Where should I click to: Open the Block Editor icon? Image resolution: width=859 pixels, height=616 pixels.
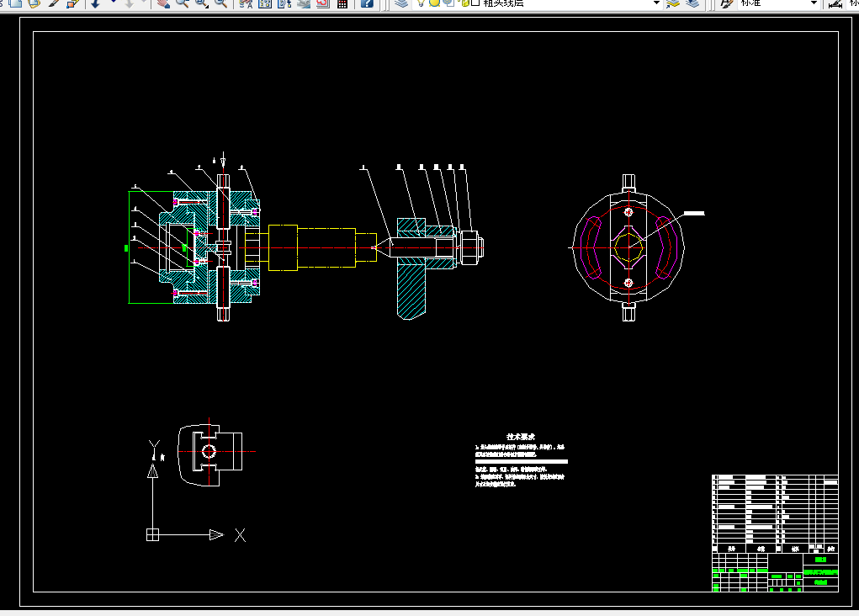pos(72,3)
